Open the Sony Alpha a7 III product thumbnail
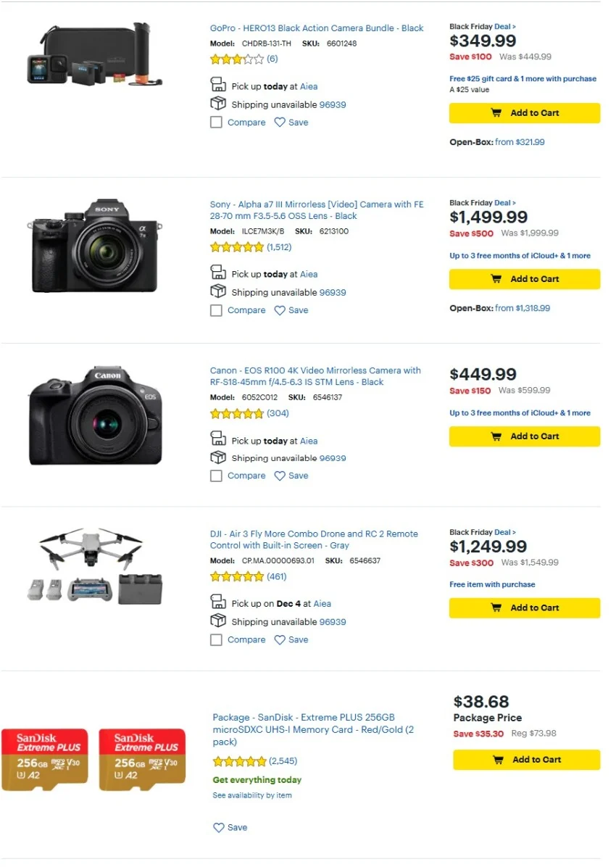Viewport: 616px width, 867px height. [95, 246]
